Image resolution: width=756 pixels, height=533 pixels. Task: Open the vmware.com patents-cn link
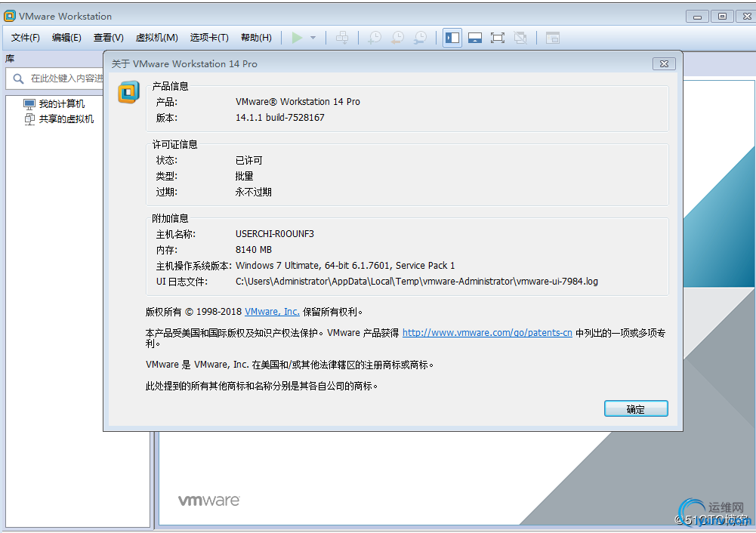487,332
